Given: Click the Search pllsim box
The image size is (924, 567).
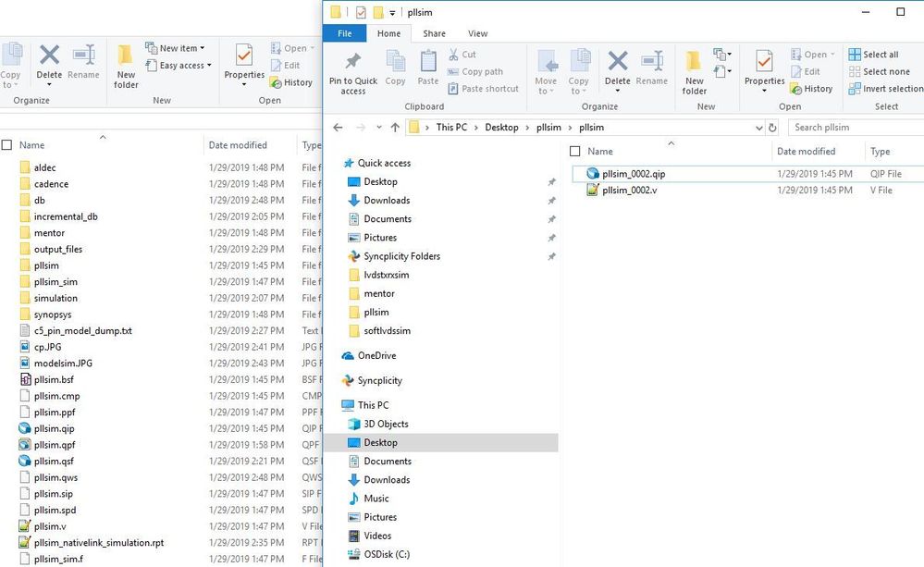Looking at the screenshot, I should click(x=856, y=128).
